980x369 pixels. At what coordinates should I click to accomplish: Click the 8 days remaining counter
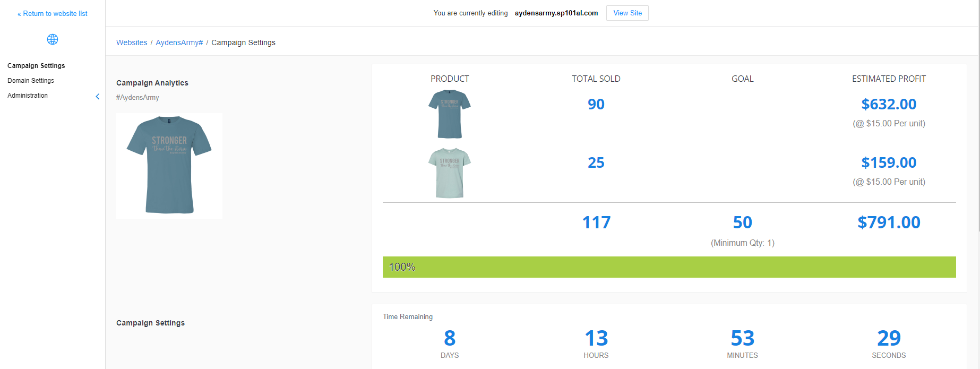coord(450,338)
